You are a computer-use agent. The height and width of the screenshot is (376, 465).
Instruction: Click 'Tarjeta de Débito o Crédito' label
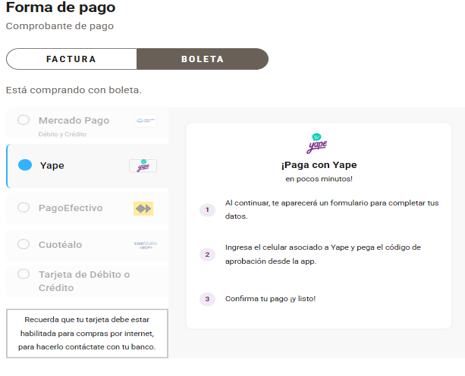click(84, 281)
